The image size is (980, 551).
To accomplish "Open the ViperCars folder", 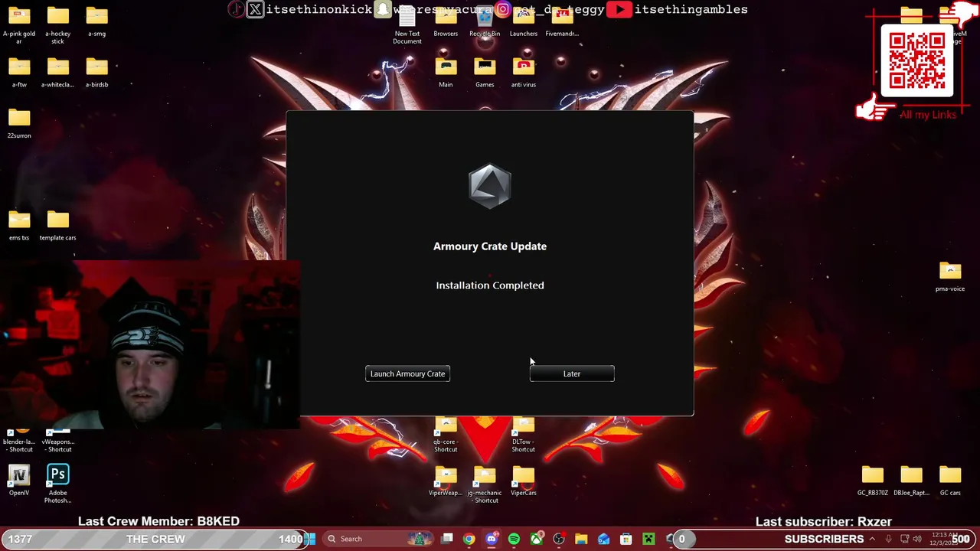I will point(524,481).
